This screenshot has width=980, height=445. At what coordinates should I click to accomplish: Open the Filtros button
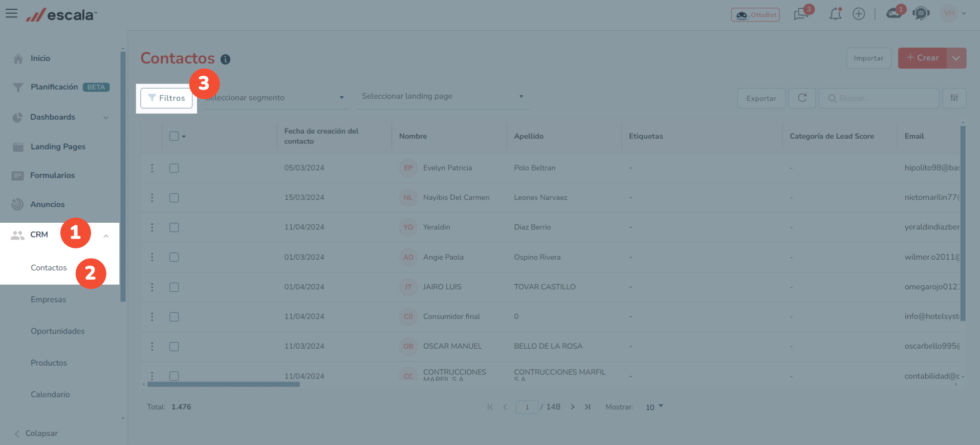(x=166, y=98)
